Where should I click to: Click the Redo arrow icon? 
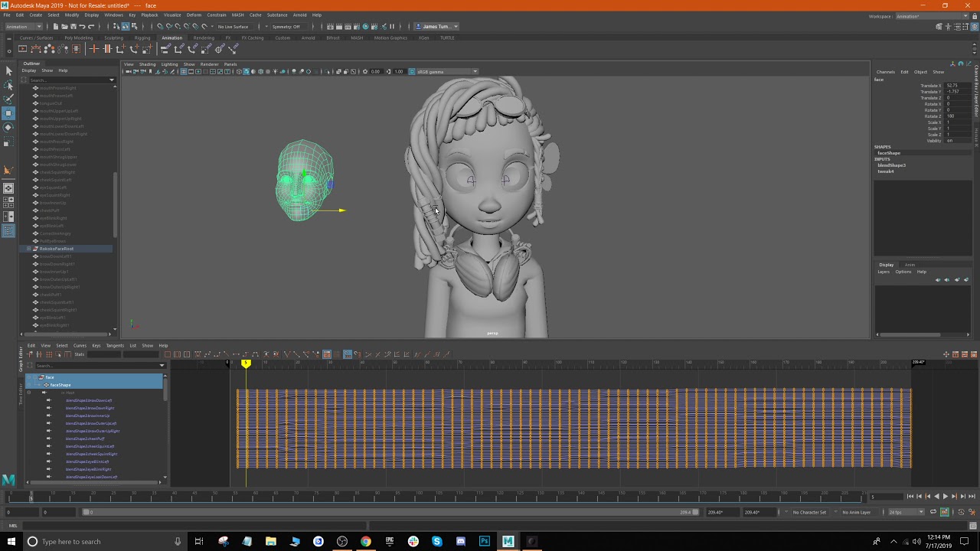91,26
